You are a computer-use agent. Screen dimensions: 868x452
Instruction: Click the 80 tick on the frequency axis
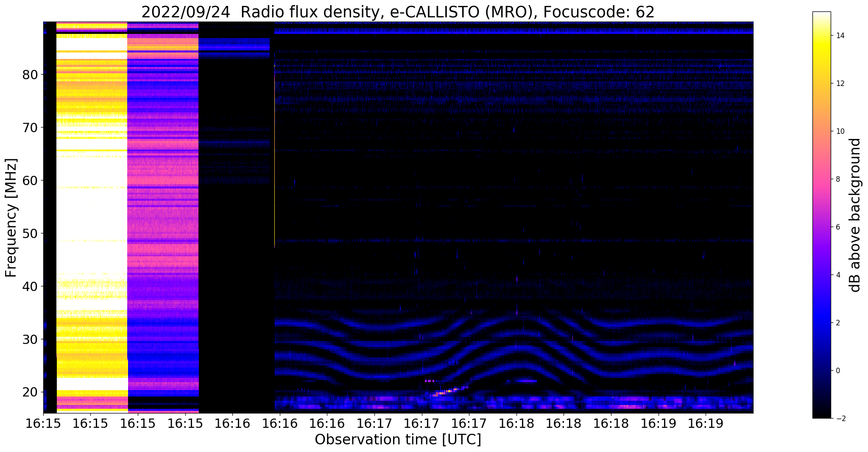coord(30,75)
